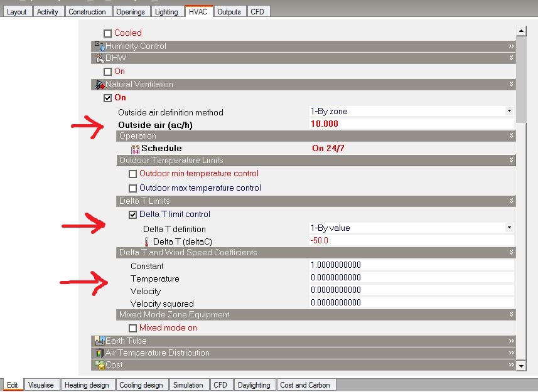Collapse Mixed Mode Zone Equipment subsection
538x392 pixels.
511,314
